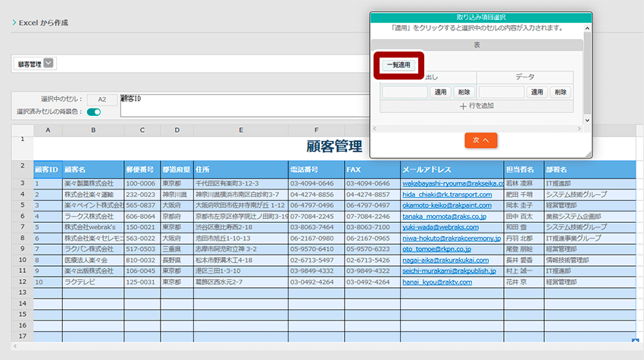Select column C header
This screenshot has height=360, width=644.
click(x=142, y=130)
